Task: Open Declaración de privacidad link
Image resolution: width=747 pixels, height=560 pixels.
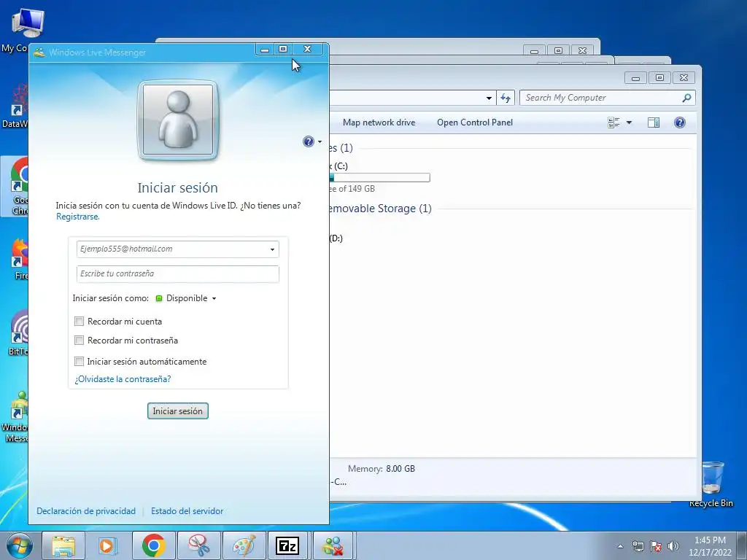Action: [x=86, y=511]
